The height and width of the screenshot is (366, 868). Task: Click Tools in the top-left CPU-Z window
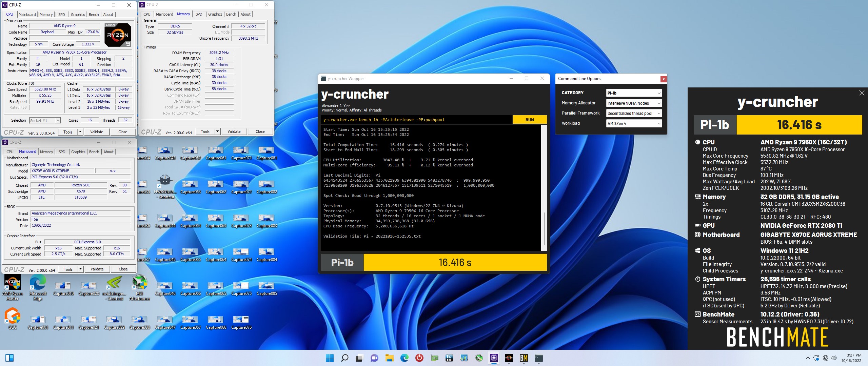(x=68, y=132)
